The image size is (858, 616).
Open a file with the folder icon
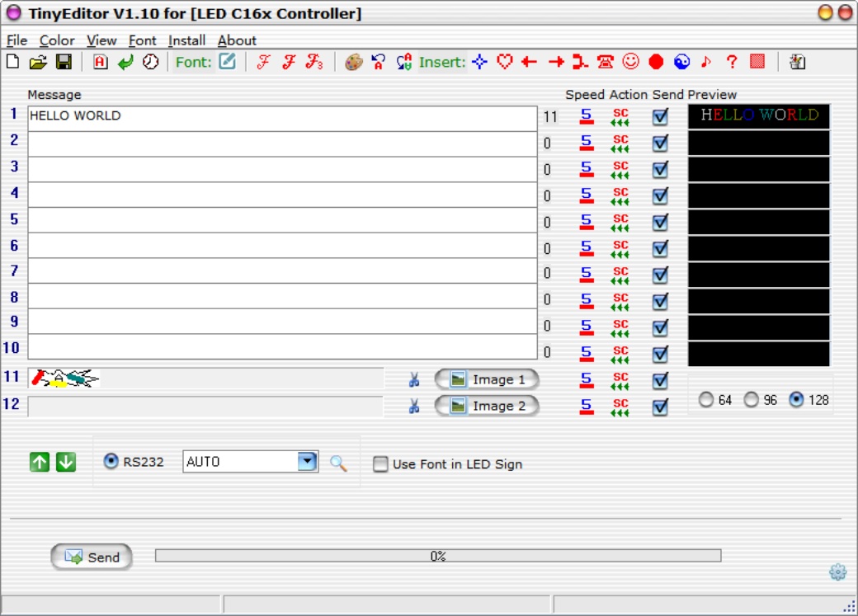pos(38,62)
